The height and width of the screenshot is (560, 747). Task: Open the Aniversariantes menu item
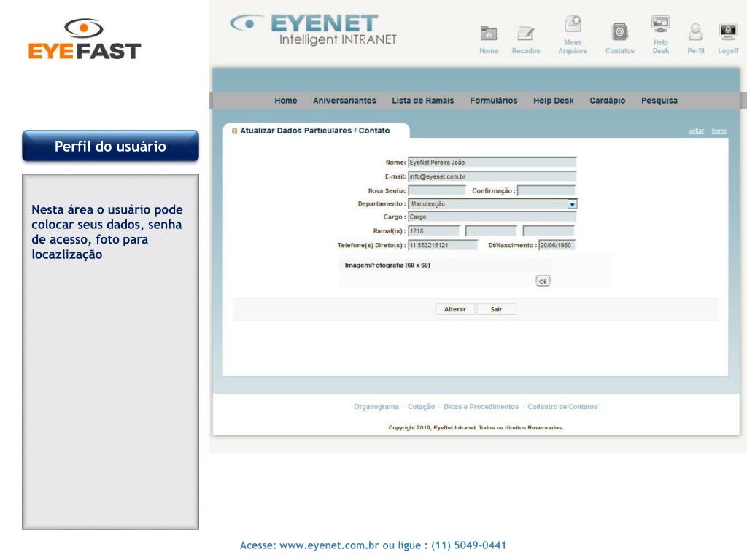[x=344, y=101]
